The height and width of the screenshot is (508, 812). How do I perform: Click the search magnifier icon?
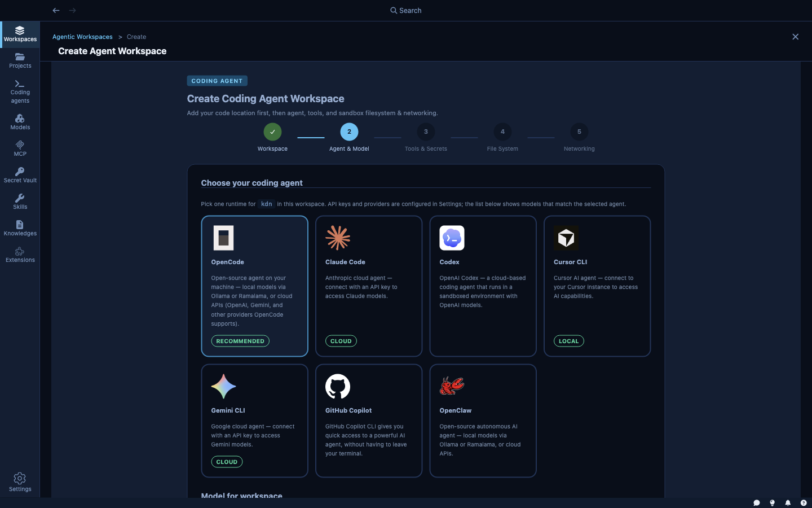394,10
